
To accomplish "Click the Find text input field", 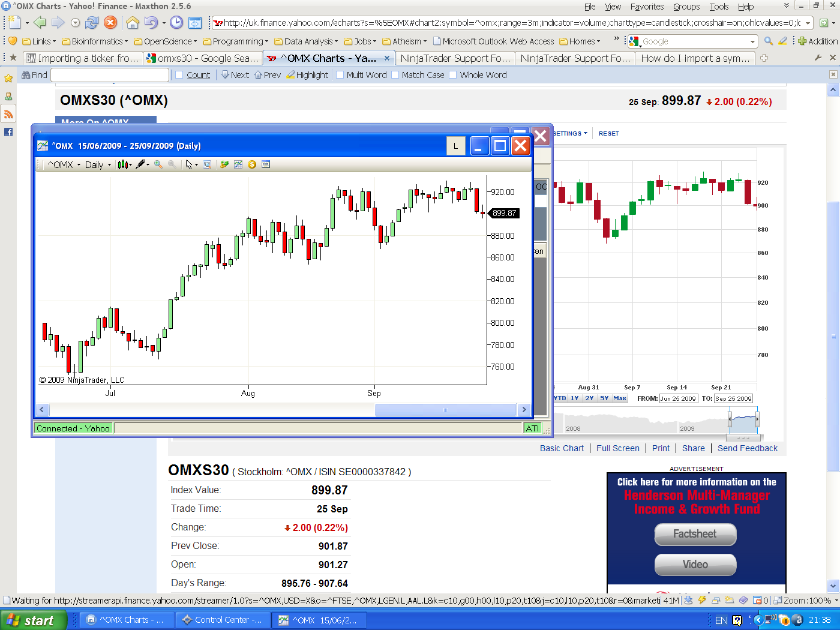I will (x=110, y=75).
